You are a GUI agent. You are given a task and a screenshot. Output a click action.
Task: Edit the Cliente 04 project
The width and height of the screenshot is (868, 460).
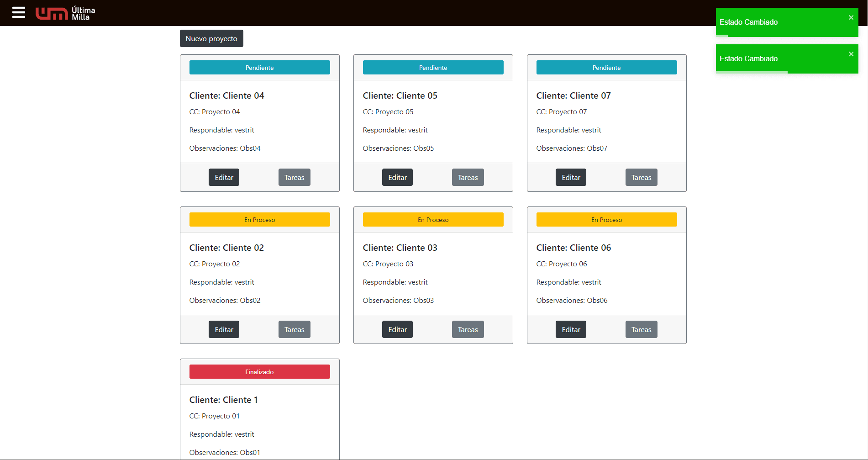click(x=224, y=178)
